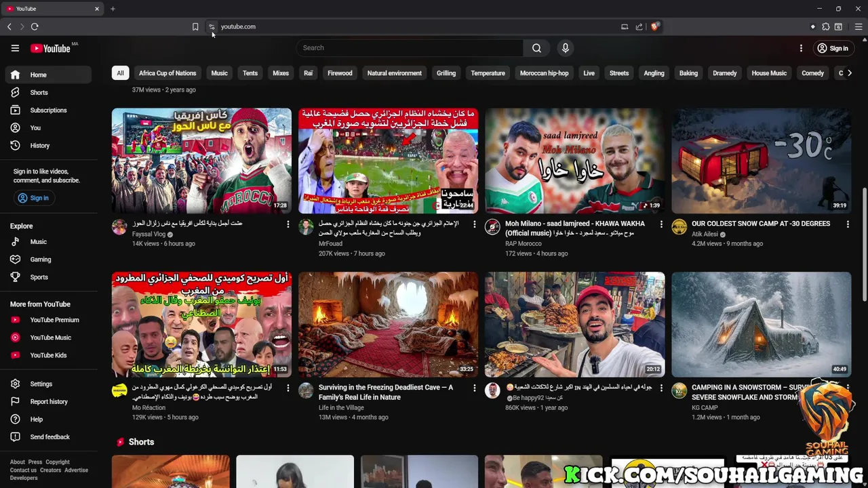Open options for Be happy92 video
This screenshot has height=488, width=868.
[x=661, y=388]
